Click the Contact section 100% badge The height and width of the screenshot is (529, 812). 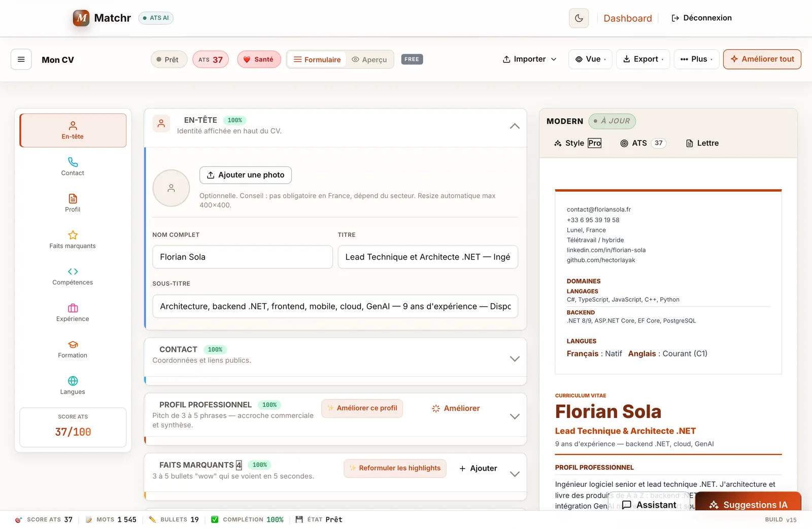215,349
